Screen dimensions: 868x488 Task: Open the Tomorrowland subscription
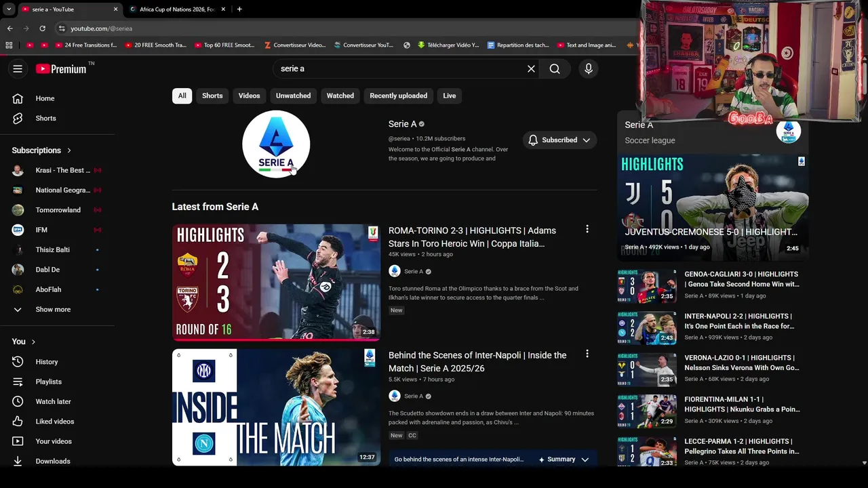[58, 210]
